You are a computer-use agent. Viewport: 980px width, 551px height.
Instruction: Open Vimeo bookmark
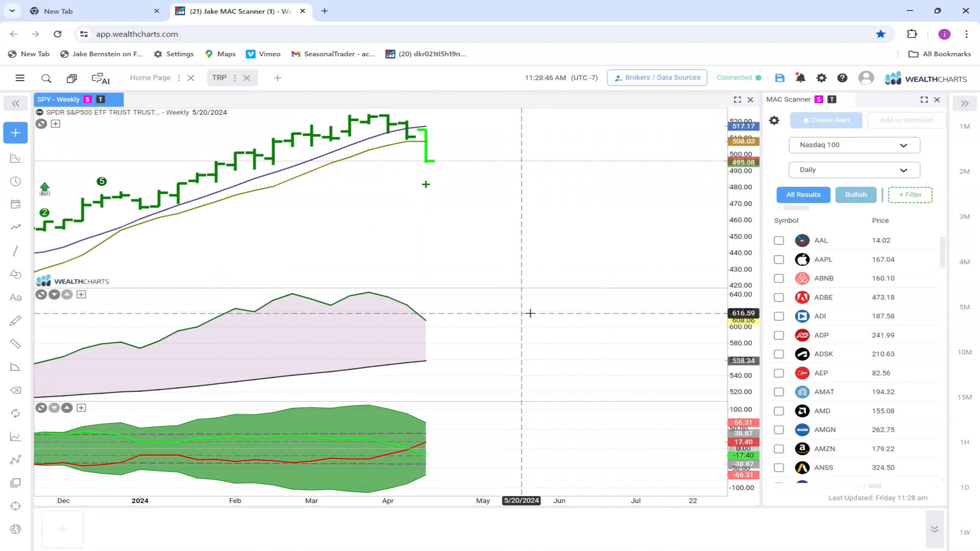[263, 54]
